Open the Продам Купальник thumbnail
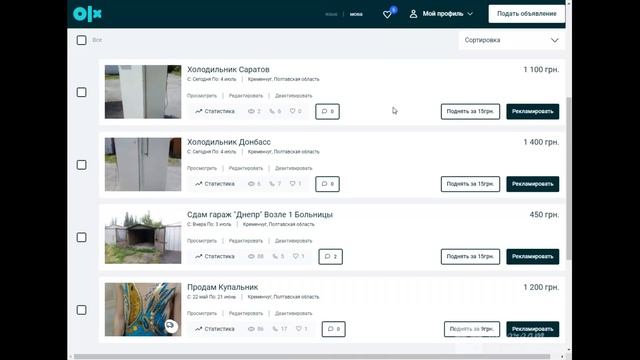The width and height of the screenshot is (640, 360). click(x=143, y=309)
